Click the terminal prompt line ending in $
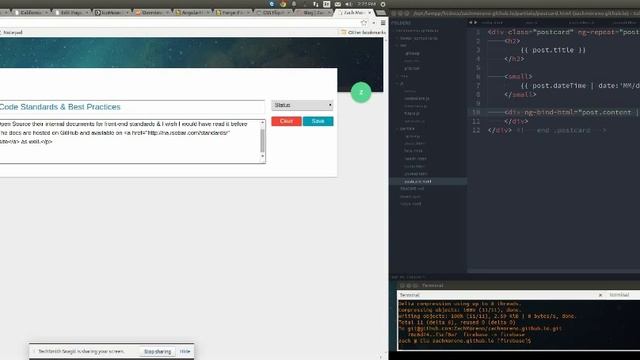This screenshot has height=360, width=640. coord(464,341)
